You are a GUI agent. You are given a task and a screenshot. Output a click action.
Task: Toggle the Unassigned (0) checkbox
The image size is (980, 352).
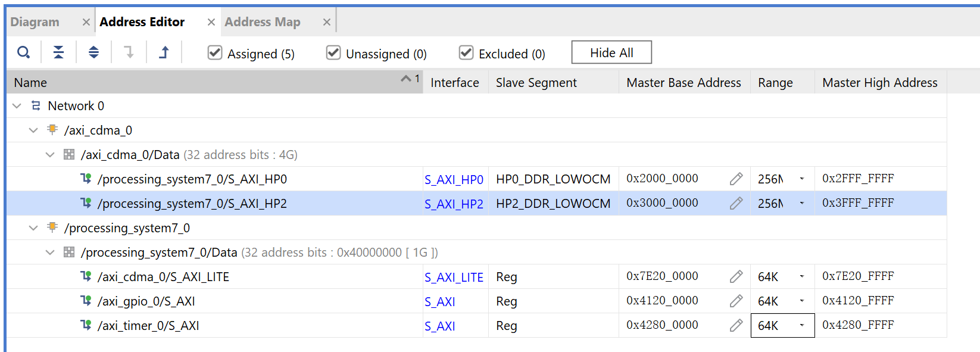(x=333, y=52)
